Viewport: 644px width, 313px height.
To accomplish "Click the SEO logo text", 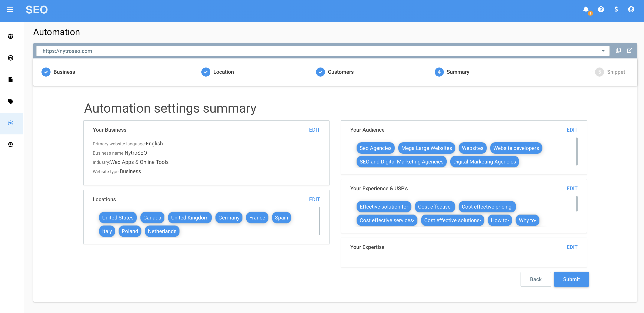I will (37, 10).
